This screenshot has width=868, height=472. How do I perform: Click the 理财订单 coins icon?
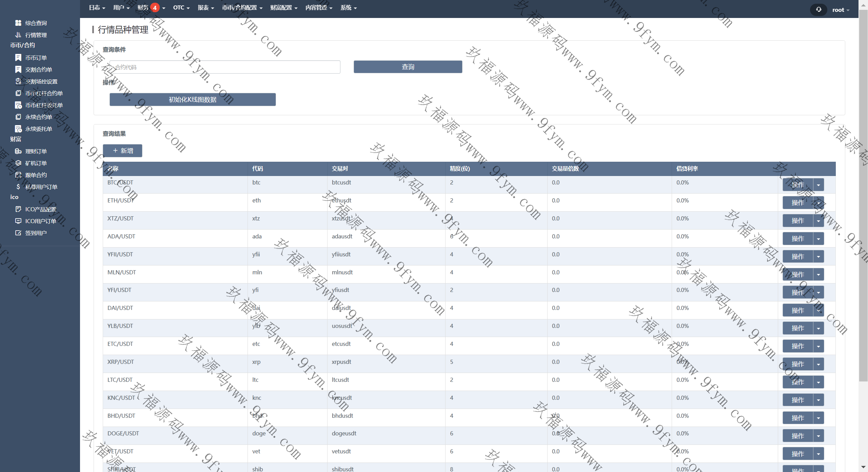coord(18,151)
